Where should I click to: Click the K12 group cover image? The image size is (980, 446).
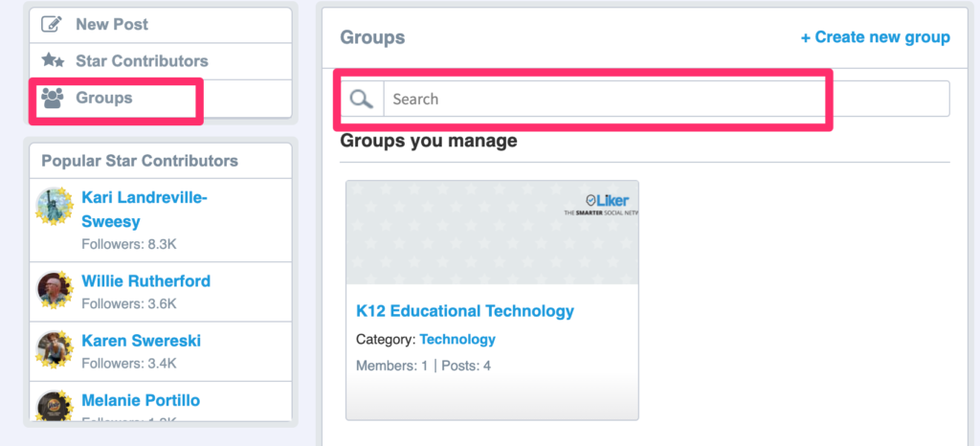coord(493,233)
